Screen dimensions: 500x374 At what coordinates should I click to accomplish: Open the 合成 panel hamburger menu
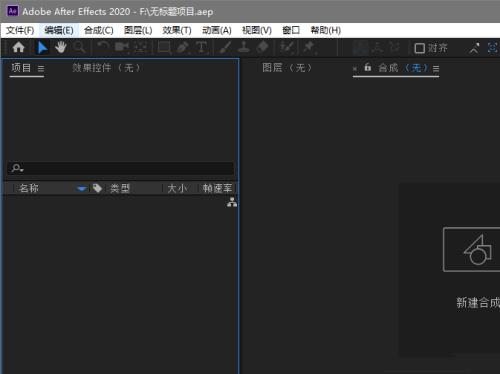[436, 69]
